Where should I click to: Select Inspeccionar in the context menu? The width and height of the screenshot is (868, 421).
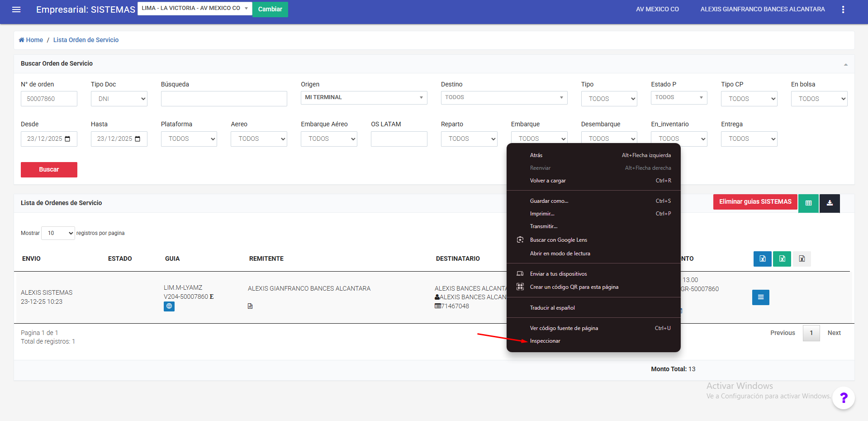tap(545, 341)
